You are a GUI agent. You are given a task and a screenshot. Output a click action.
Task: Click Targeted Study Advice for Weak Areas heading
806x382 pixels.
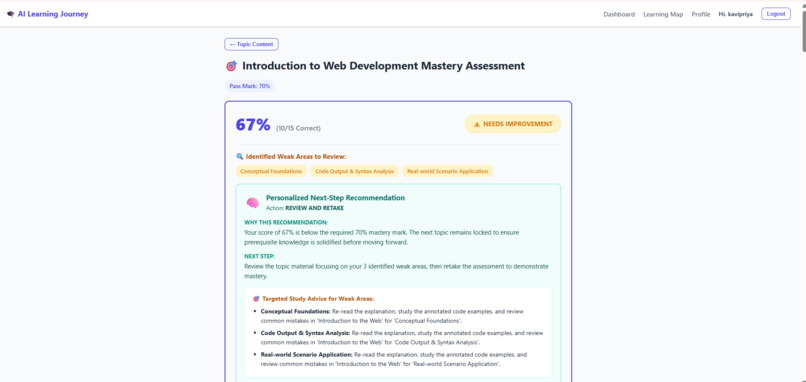tap(318, 299)
